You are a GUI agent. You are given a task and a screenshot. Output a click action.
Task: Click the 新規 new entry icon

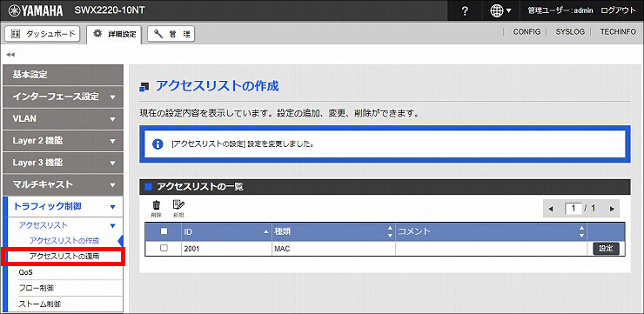tap(178, 209)
